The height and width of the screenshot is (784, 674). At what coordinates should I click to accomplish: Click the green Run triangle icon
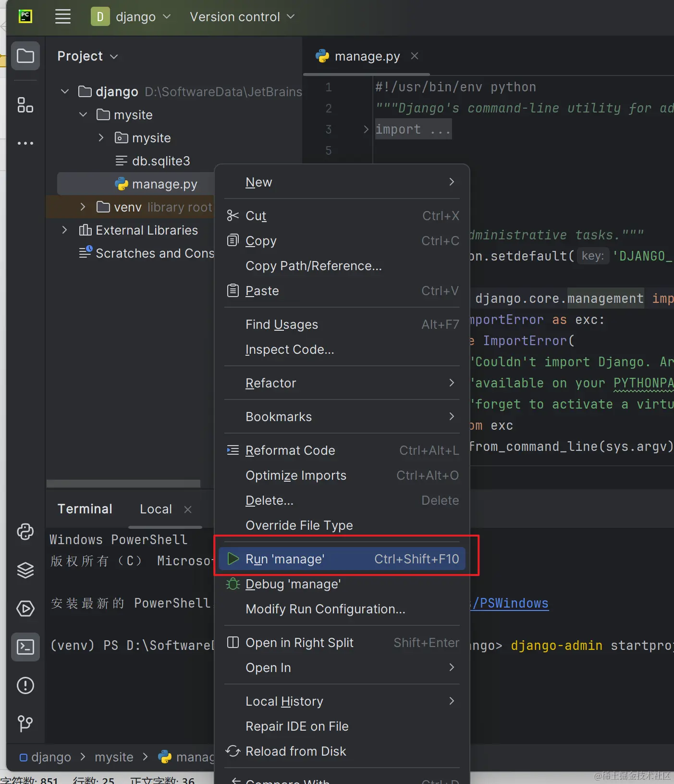[x=233, y=559]
